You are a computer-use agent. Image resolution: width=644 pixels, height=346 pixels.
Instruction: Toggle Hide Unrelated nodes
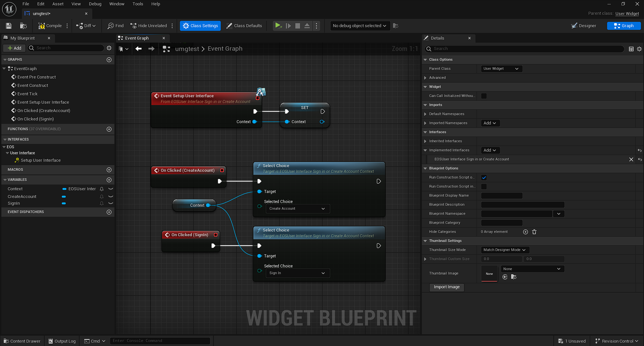pyautogui.click(x=149, y=26)
